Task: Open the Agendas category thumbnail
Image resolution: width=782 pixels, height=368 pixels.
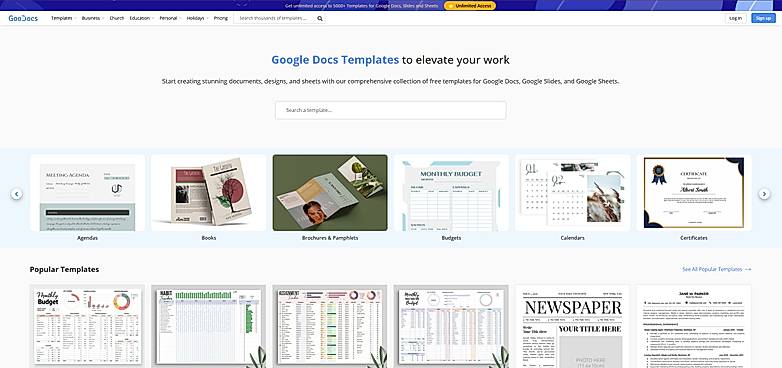Action: point(87,192)
